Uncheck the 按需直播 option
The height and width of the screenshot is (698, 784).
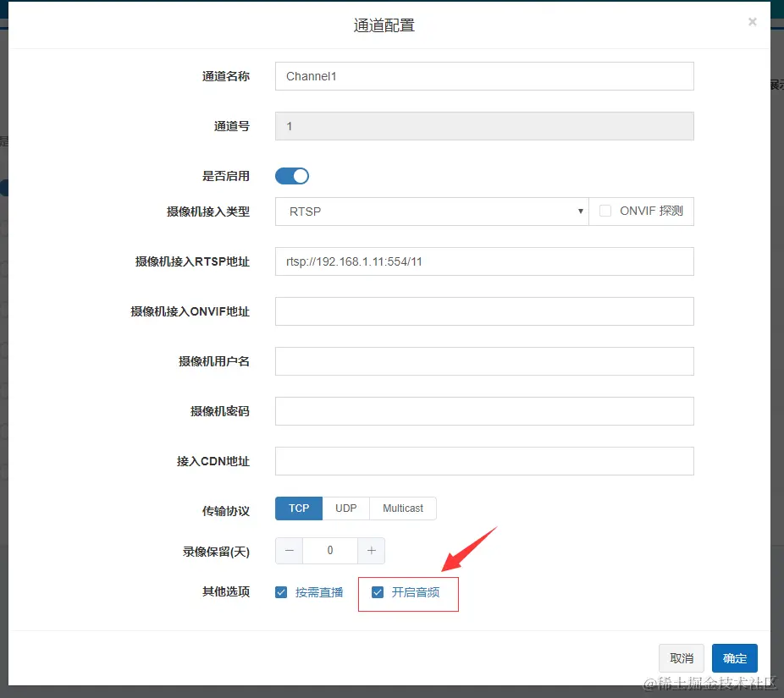[x=280, y=592]
